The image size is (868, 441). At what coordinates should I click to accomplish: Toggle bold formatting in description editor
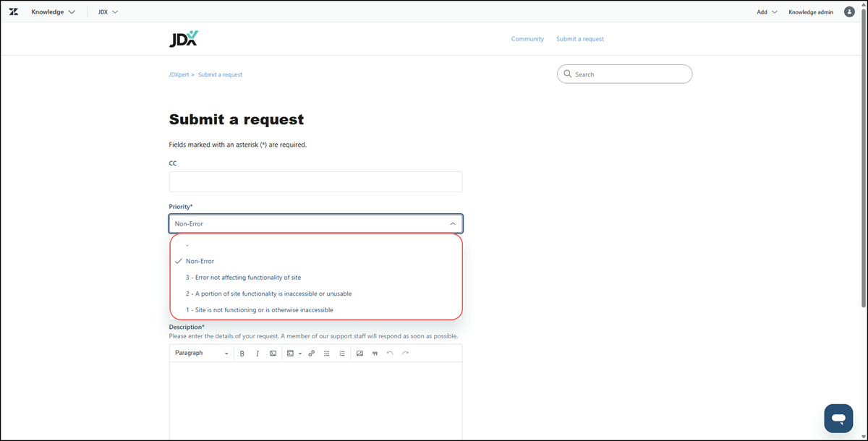click(x=242, y=354)
